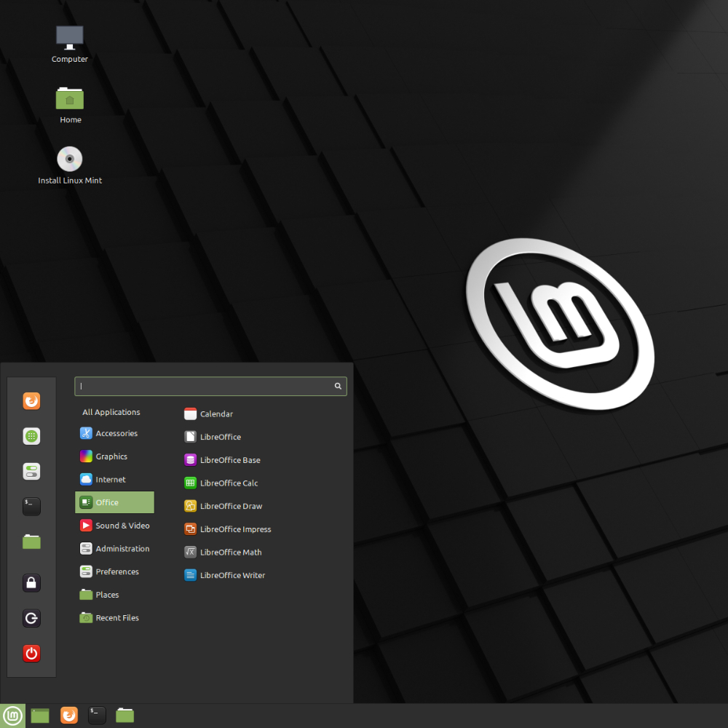The width and height of the screenshot is (728, 728).
Task: Select the Internet category
Action: pos(114,479)
